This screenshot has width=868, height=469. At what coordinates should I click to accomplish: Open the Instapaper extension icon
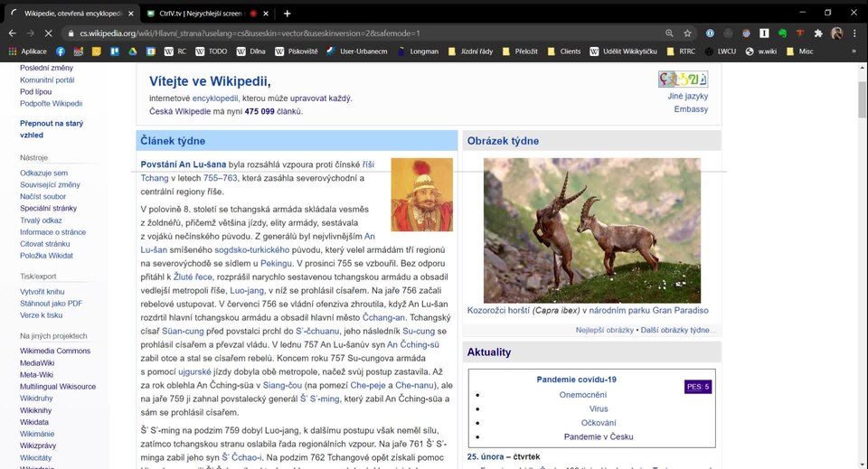[x=764, y=33]
